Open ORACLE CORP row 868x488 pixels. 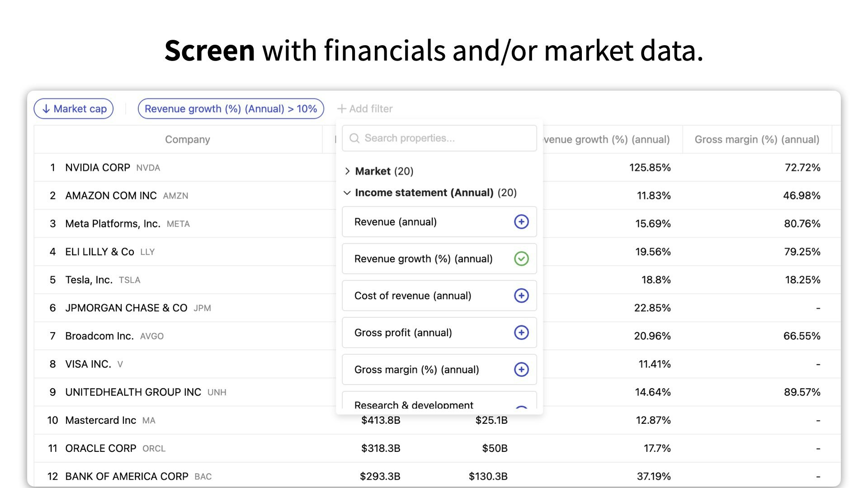[437, 448]
